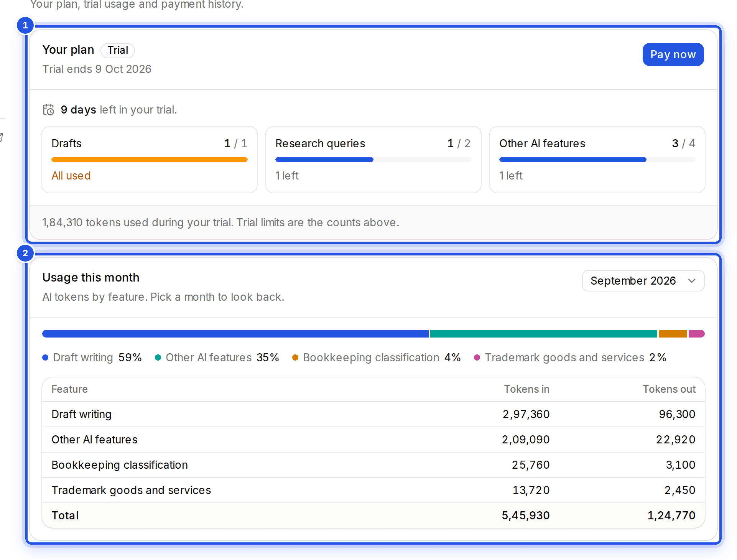737x560 pixels.
Task: Open the September 2026 month dropdown
Action: pyautogui.click(x=643, y=281)
